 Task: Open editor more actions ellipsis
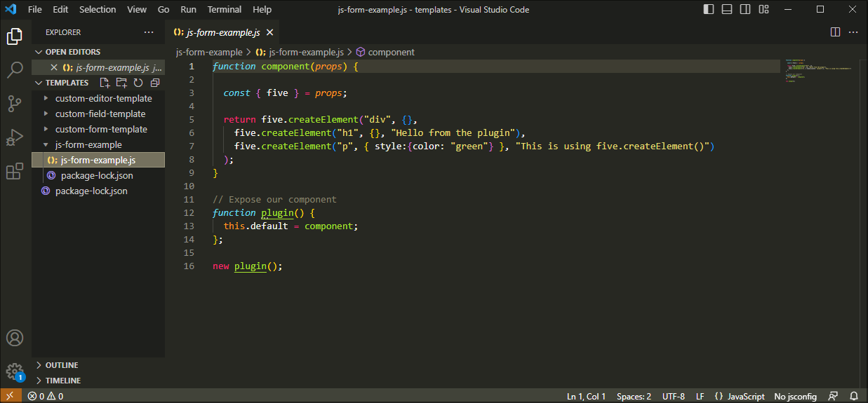853,32
